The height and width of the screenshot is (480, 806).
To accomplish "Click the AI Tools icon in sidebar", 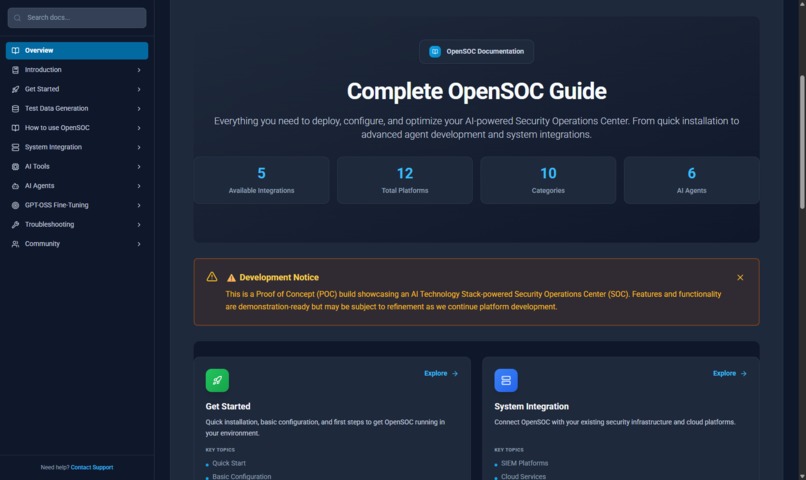I will click(x=15, y=167).
